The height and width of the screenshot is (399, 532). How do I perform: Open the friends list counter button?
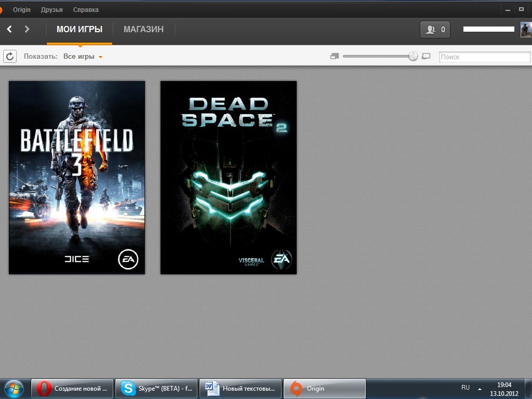coord(435,30)
